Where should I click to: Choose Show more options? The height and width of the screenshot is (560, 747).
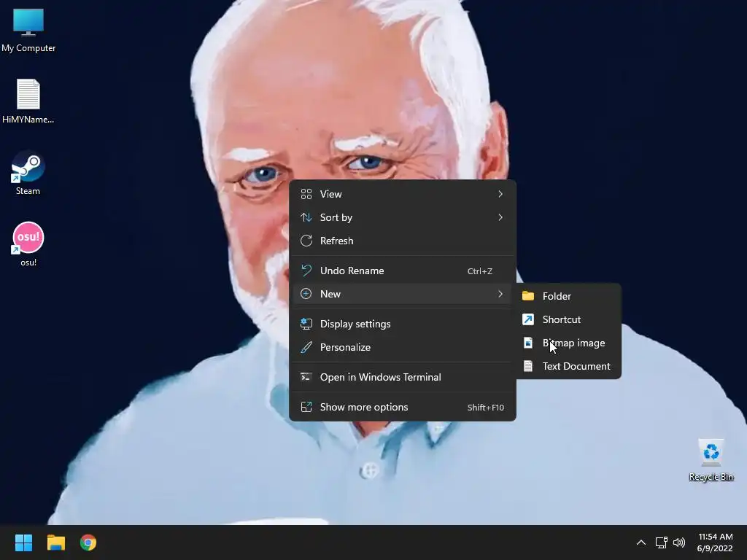[x=403, y=407]
